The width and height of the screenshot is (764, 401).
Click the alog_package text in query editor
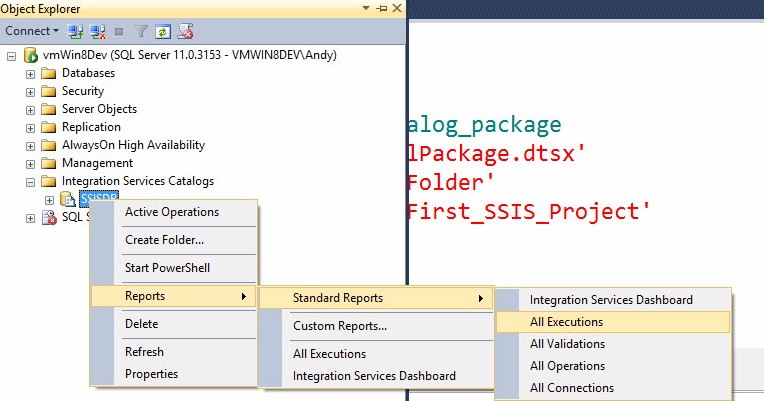485,126
